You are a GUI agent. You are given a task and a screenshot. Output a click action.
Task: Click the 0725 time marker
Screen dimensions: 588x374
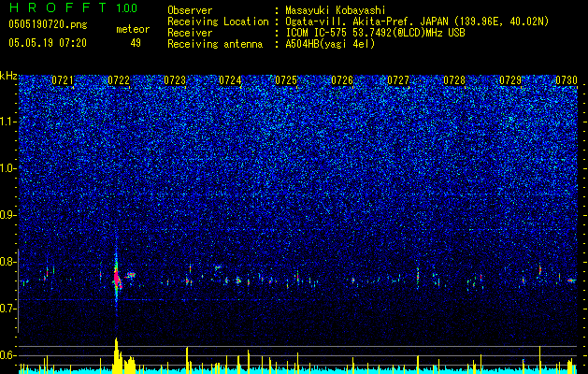click(286, 80)
